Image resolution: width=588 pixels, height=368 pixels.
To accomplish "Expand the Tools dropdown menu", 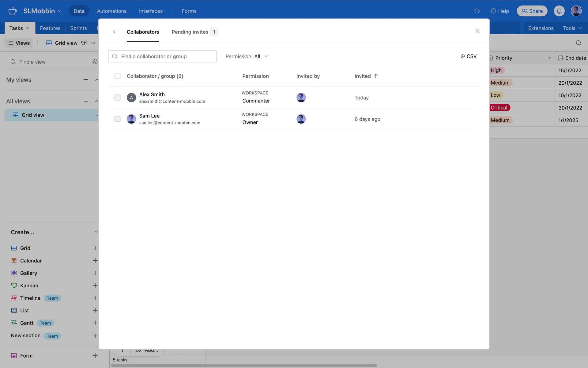I will click(x=572, y=28).
